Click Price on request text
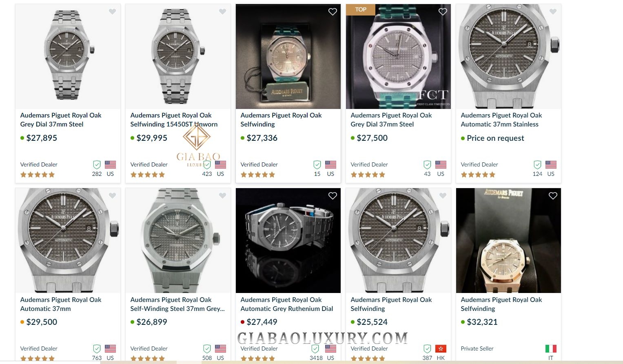623x364 pixels. [x=495, y=138]
